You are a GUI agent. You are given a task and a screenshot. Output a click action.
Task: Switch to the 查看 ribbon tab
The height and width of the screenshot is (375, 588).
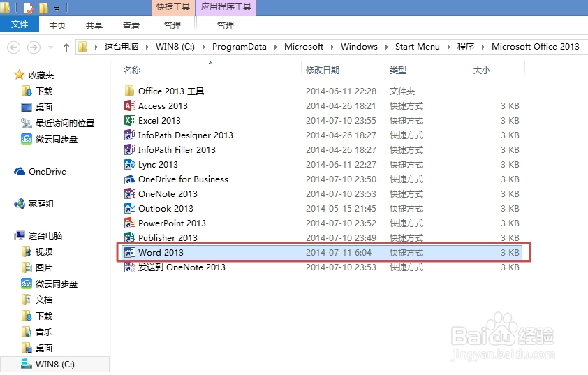point(131,25)
